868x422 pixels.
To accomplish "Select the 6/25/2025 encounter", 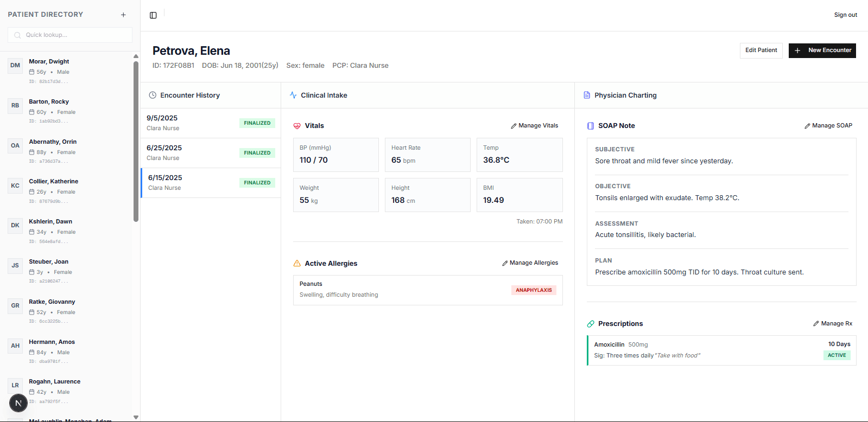I will [211, 153].
